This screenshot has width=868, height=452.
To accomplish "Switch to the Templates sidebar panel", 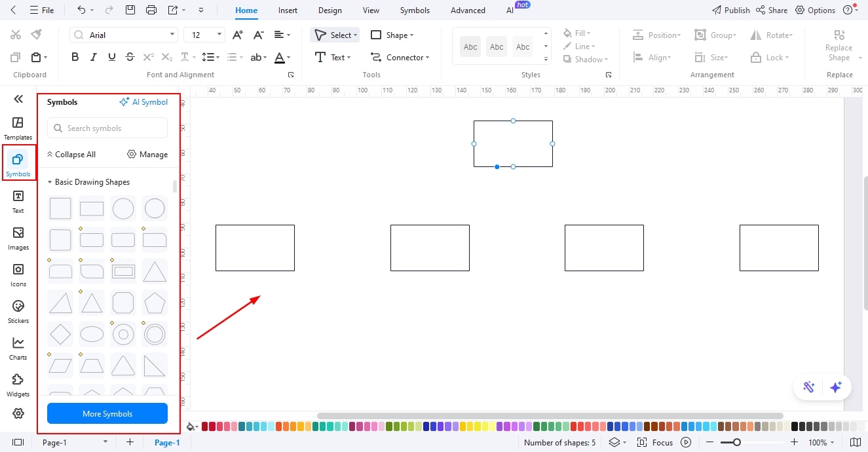I will [18, 126].
